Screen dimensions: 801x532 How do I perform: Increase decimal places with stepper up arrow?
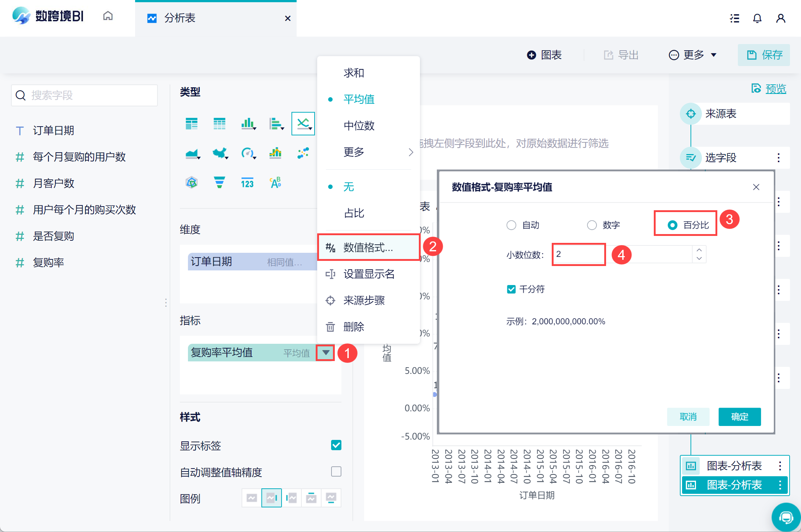(x=699, y=250)
